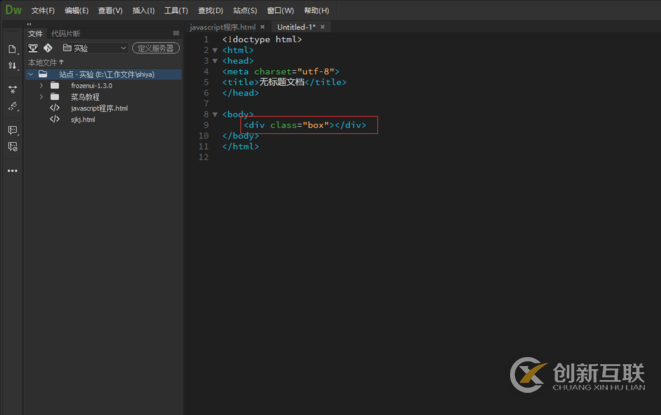The width and height of the screenshot is (661, 415).
Task: Click the Expand All code icon
Action: click(x=12, y=87)
